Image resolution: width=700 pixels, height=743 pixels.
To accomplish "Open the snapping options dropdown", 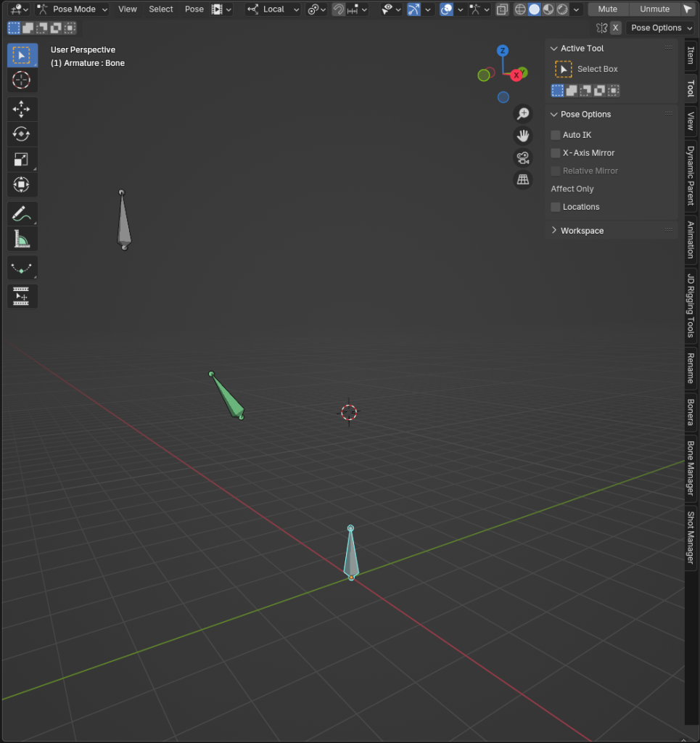I will point(358,9).
